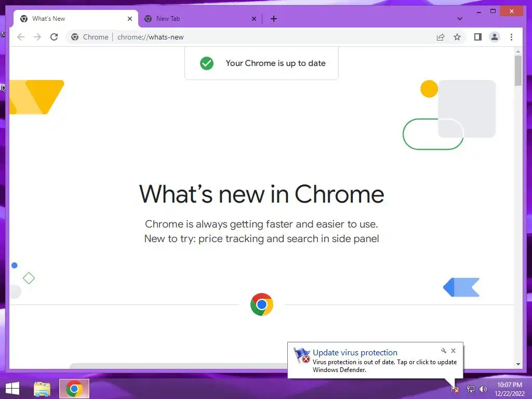Viewport: 532px width, 399px height.
Task: Open the Chrome side panel
Action: [x=478, y=37]
